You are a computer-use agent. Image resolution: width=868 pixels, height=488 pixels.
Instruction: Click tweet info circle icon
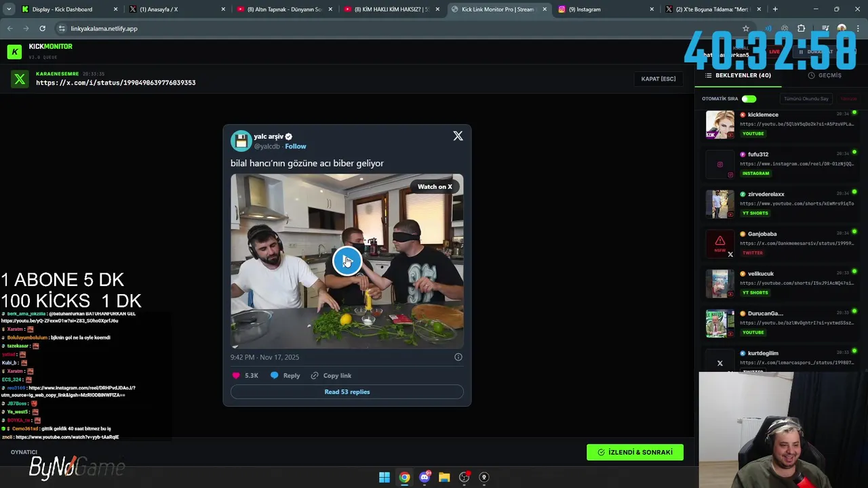coord(458,357)
